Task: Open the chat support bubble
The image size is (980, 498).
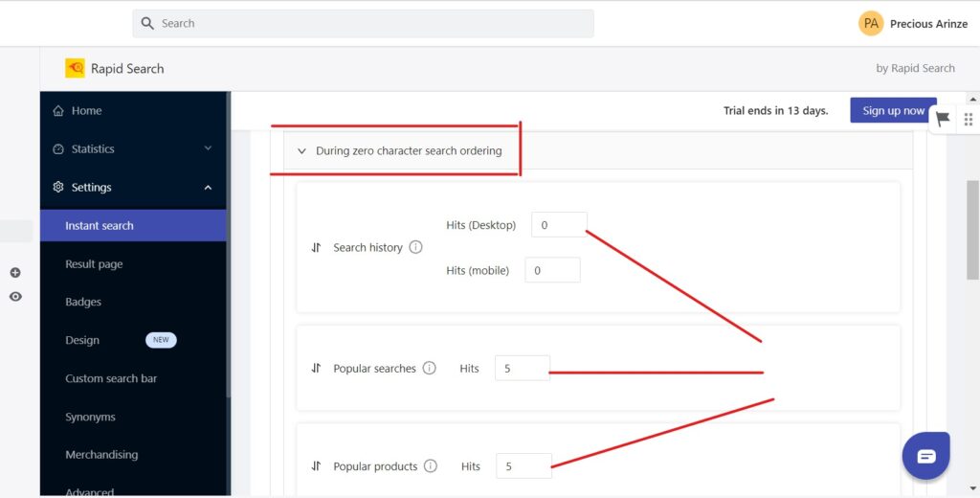Action: pyautogui.click(x=926, y=456)
